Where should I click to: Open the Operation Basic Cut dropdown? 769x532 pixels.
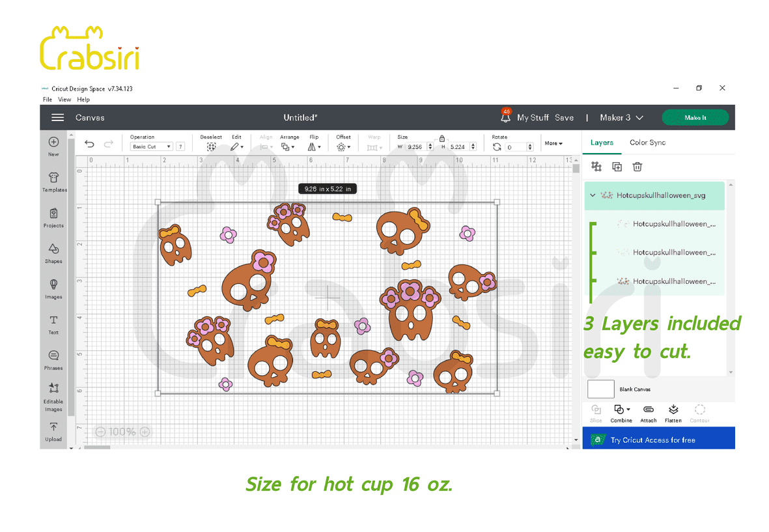coord(152,147)
